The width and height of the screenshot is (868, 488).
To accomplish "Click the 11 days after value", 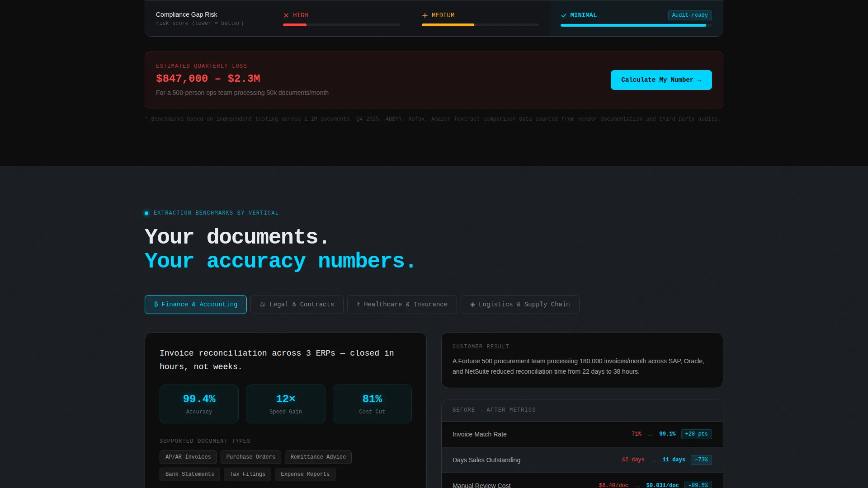I will click(x=674, y=460).
